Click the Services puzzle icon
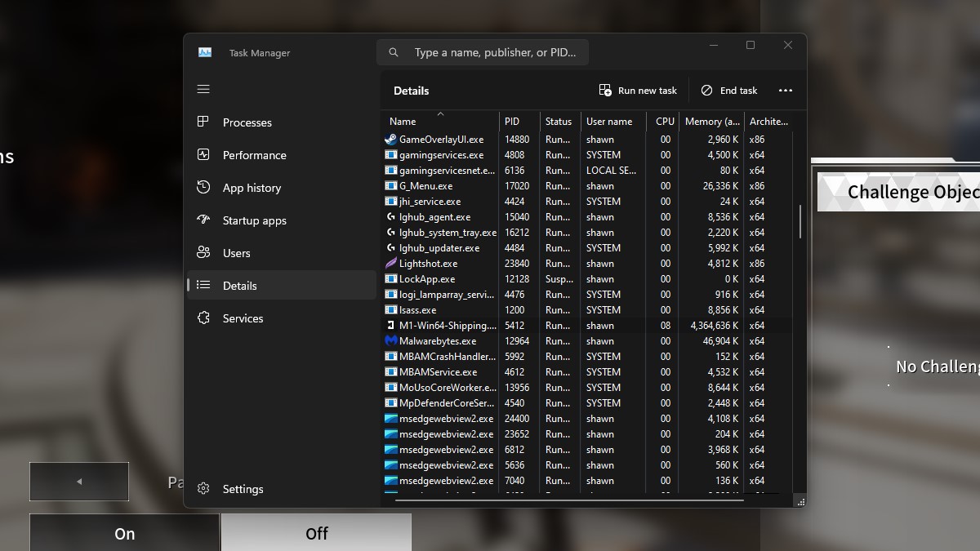Image resolution: width=980 pixels, height=551 pixels. [x=203, y=318]
